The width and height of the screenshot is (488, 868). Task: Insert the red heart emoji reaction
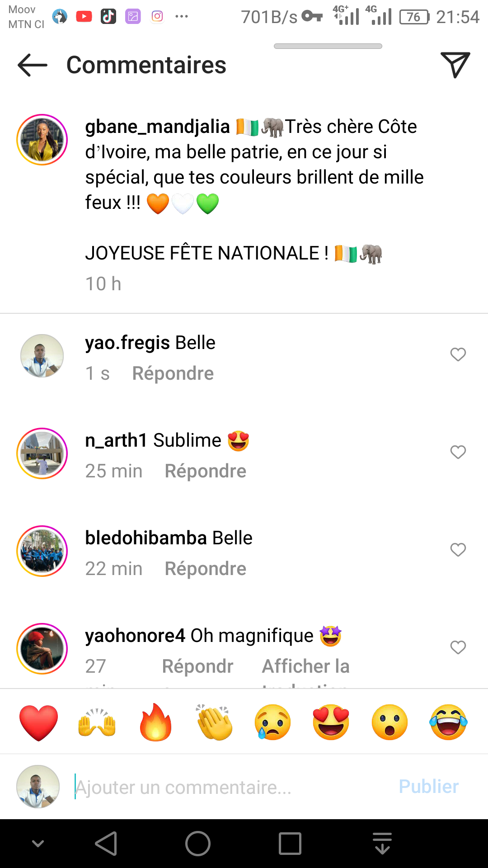[39, 722]
